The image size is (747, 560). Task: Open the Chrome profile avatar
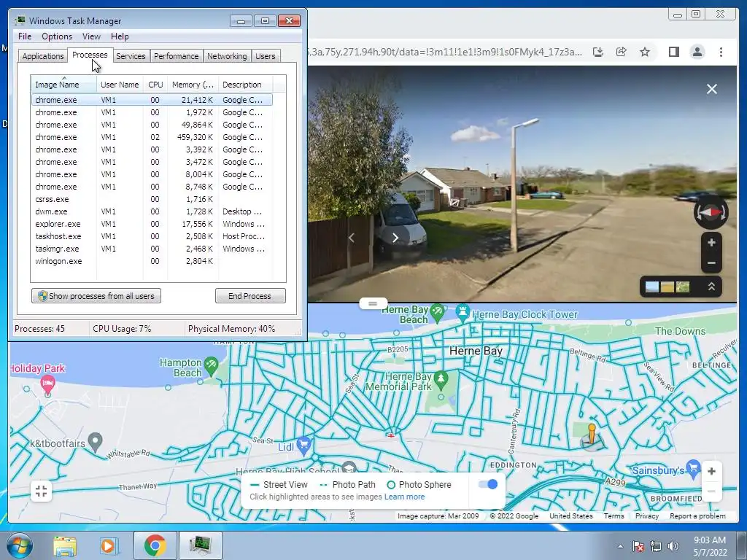[697, 52]
